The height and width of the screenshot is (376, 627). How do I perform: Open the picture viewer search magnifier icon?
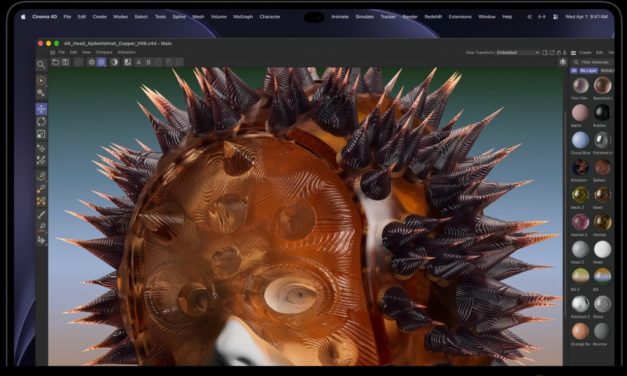click(x=41, y=64)
